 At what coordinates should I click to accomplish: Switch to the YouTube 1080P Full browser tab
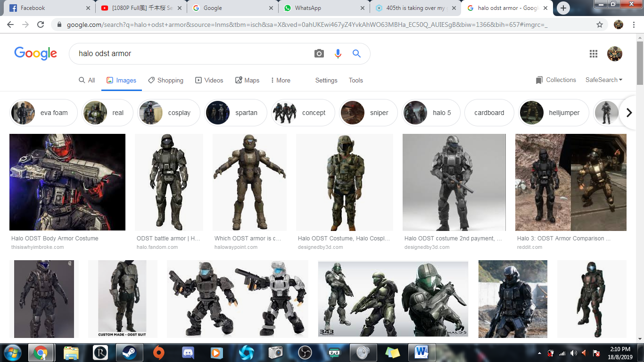[x=141, y=8]
